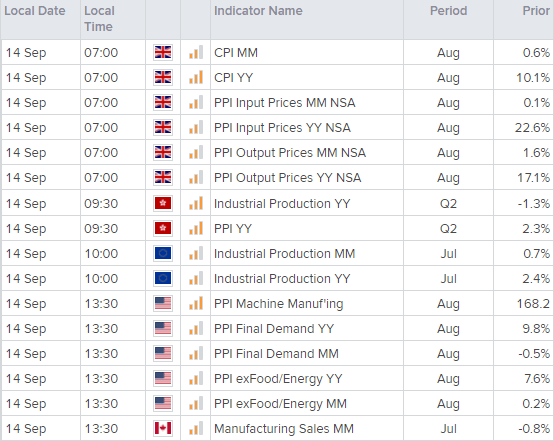Click the US flag beside PPI exFood/Energy MM

tap(163, 404)
